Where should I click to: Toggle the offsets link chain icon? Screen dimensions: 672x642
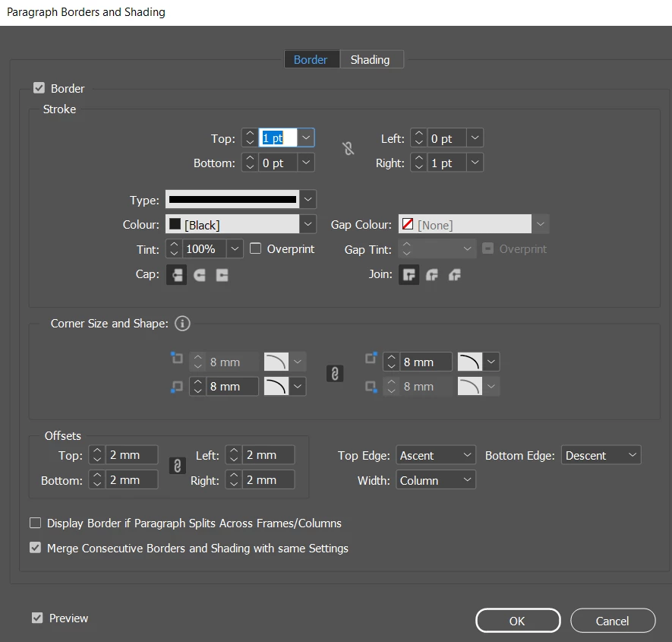(x=178, y=466)
